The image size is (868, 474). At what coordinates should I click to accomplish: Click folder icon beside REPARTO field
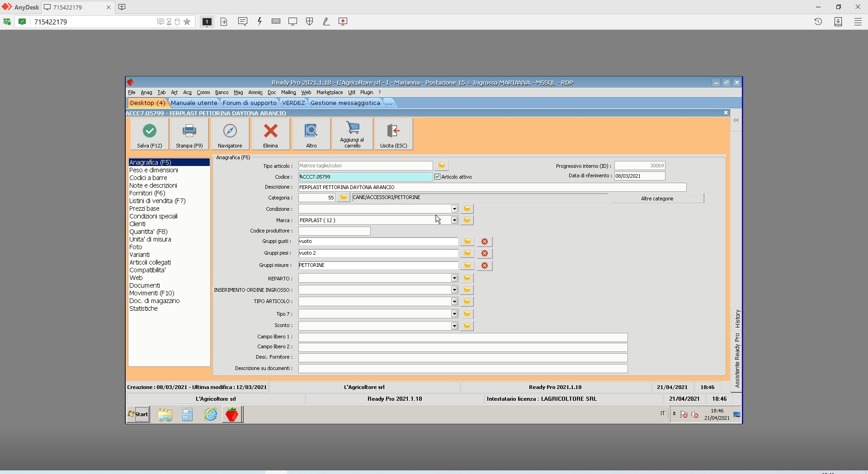(x=467, y=278)
